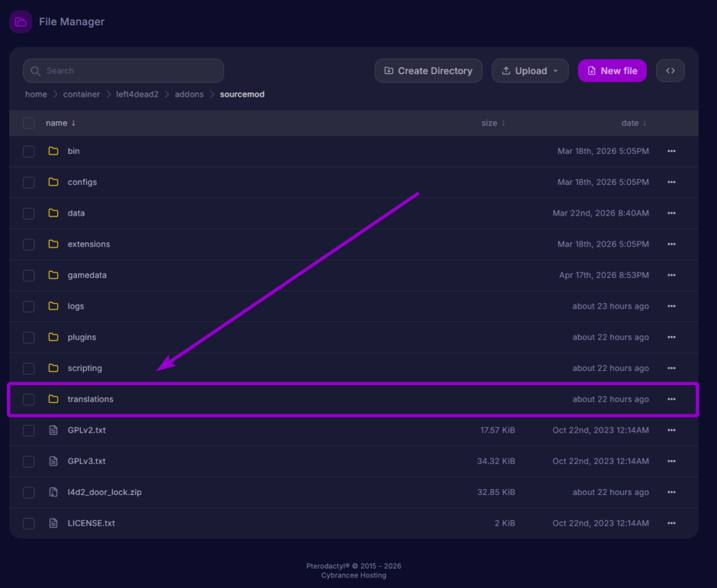Viewport: 717px width, 588px height.
Task: Click the folder icon next to plugins
Action: pyautogui.click(x=54, y=337)
